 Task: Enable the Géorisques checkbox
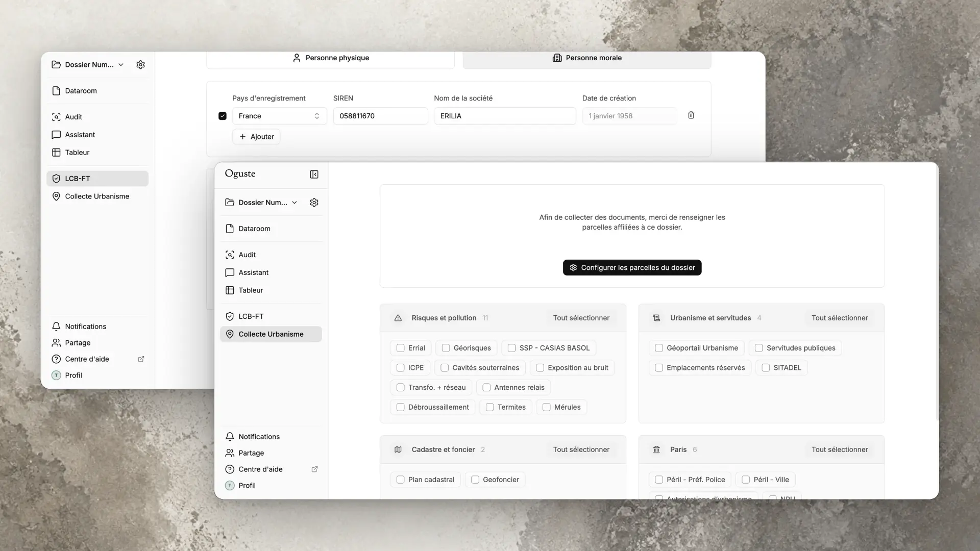(446, 348)
